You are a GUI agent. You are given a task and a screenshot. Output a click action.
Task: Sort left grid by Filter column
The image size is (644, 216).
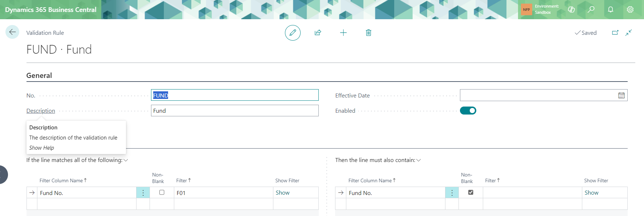pyautogui.click(x=183, y=180)
